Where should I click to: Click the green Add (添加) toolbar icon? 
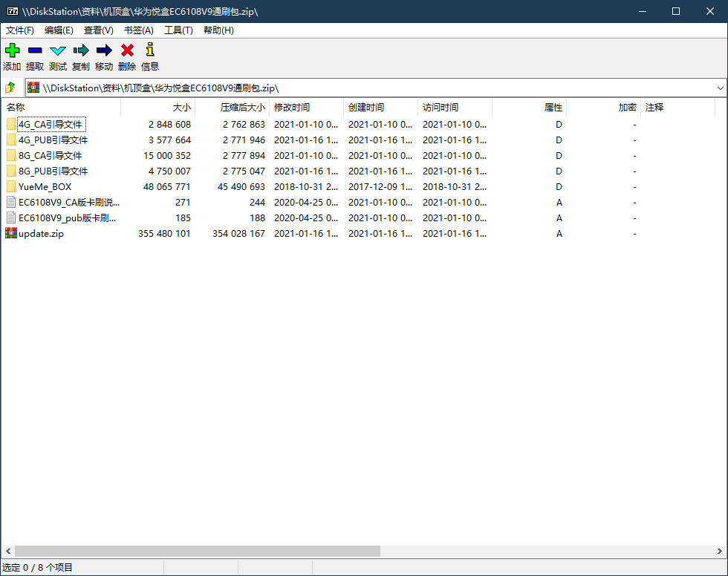(12, 50)
